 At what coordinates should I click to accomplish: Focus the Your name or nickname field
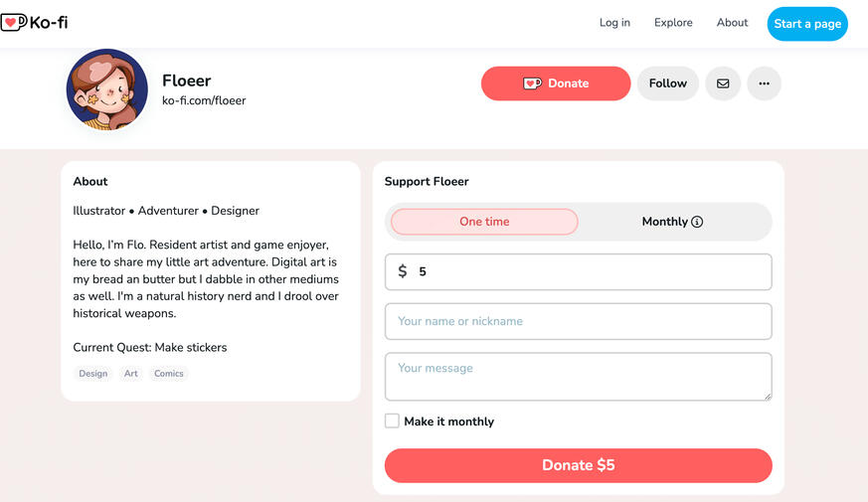point(579,321)
